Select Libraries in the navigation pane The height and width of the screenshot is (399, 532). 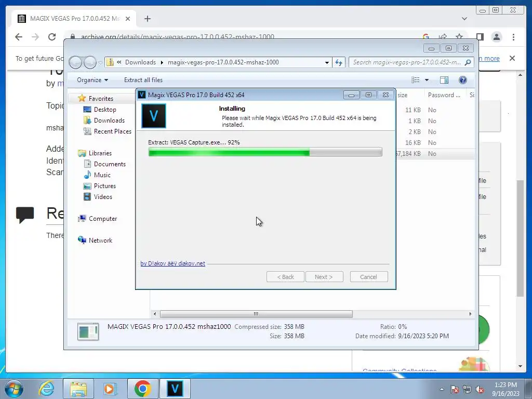click(x=100, y=153)
